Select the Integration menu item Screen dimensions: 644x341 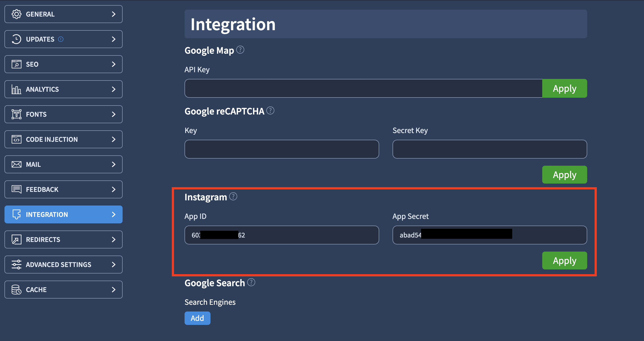(64, 214)
